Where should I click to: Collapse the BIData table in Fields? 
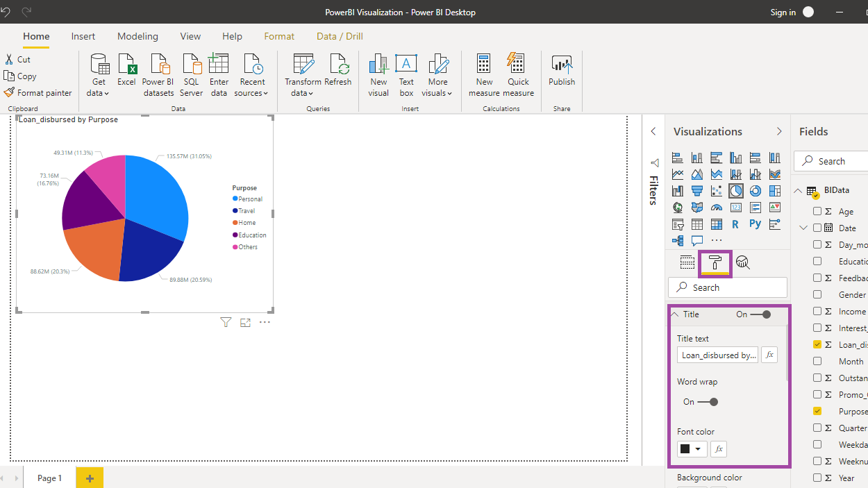pyautogui.click(x=799, y=191)
